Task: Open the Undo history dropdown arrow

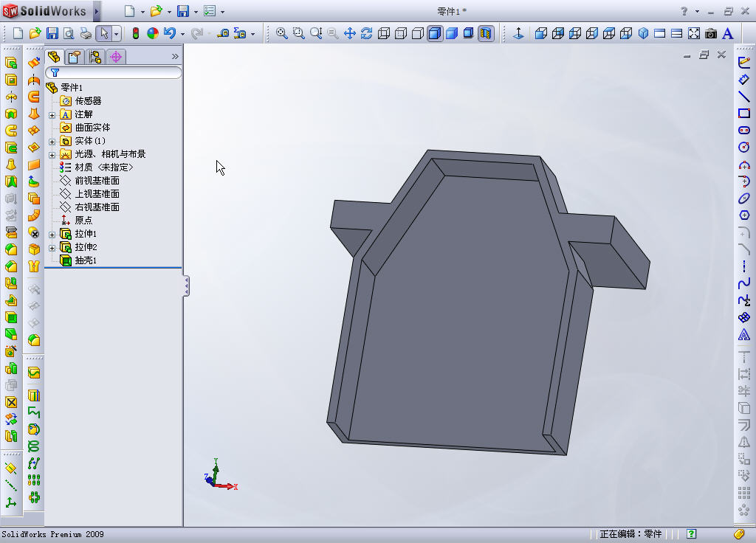Action: 182,34
